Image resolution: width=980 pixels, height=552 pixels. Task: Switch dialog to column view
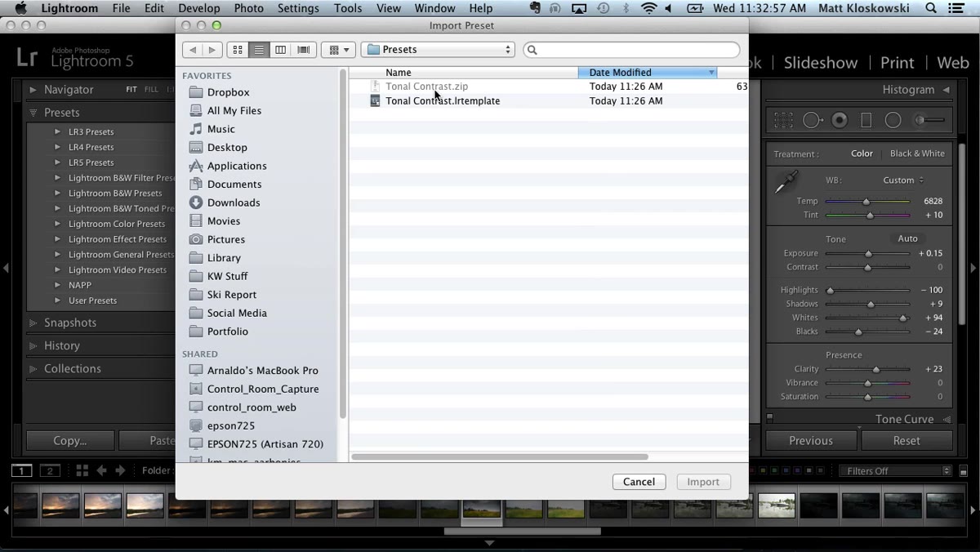(280, 50)
